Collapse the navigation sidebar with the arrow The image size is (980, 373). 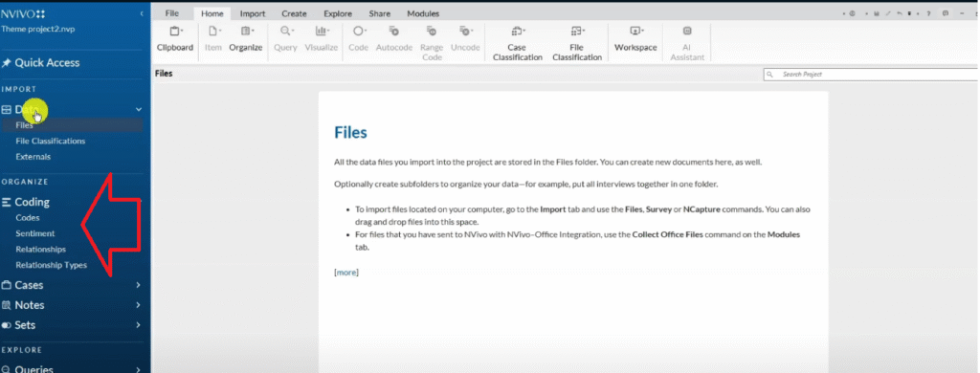point(142,13)
